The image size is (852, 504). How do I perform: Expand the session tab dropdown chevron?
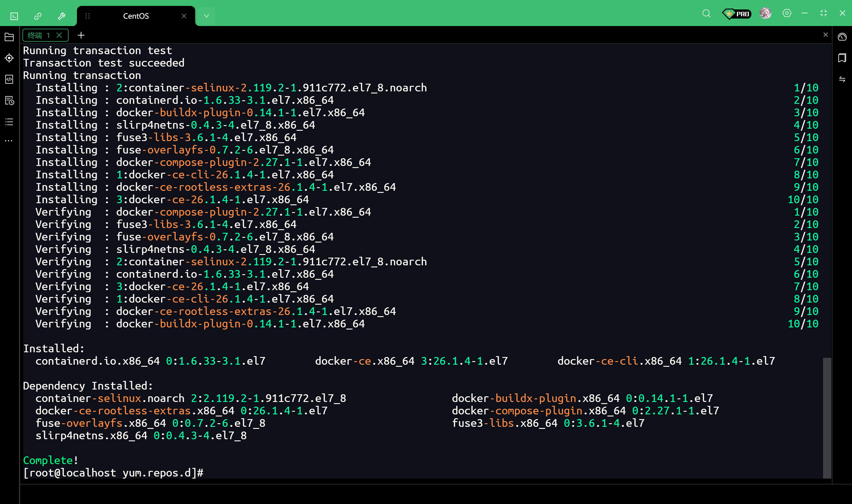pyautogui.click(x=206, y=16)
